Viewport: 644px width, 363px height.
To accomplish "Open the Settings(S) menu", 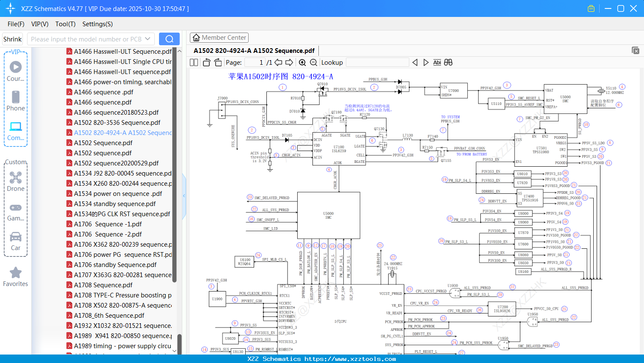I will 98,24.
